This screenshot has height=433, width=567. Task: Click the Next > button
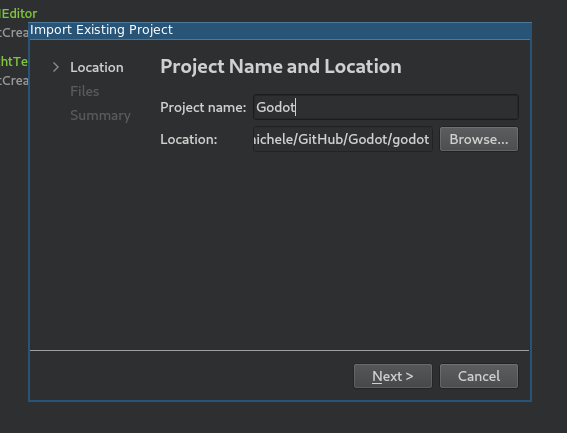pyautogui.click(x=393, y=376)
